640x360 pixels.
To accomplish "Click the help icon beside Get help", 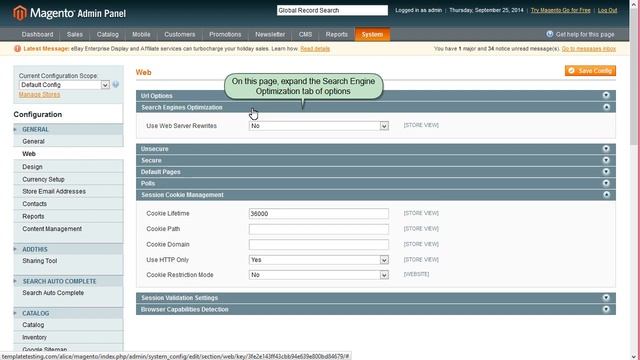I will click(x=550, y=34).
